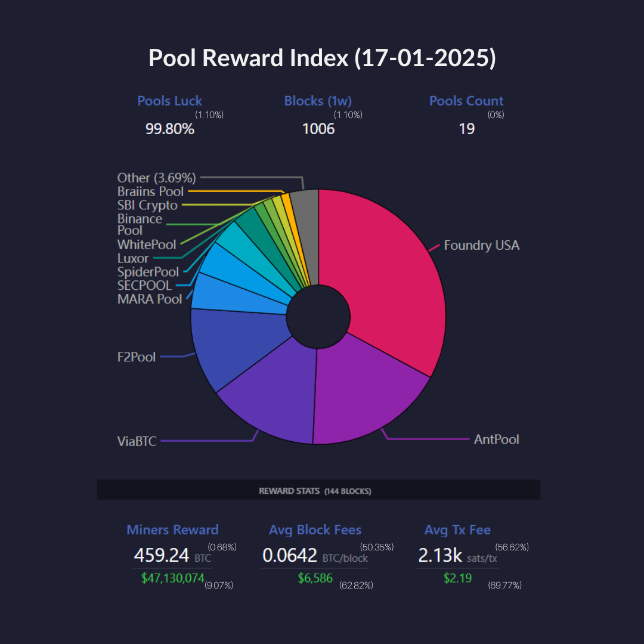This screenshot has height=644, width=644.
Task: Click the (62.82%) change under Avg Block Fees
Action: point(356,586)
